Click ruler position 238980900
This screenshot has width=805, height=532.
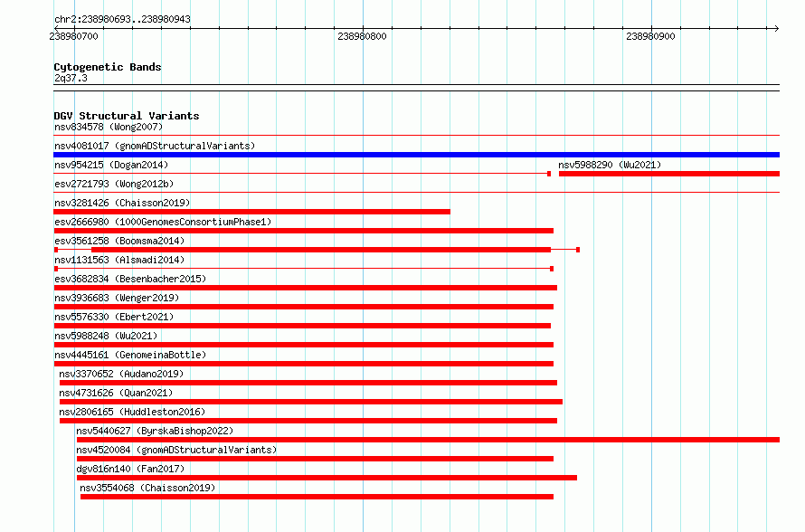point(650,36)
